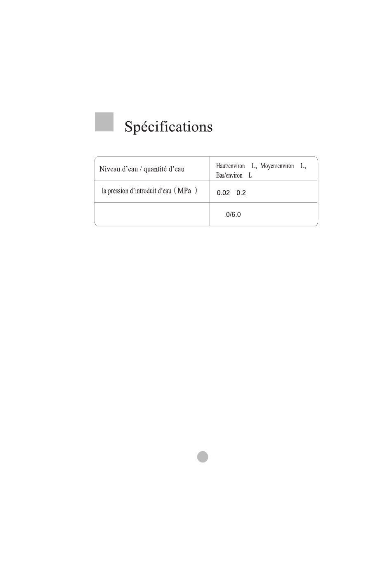The height and width of the screenshot is (561, 392).
Task: Click the Moyen/environ L text
Action: 282,166
